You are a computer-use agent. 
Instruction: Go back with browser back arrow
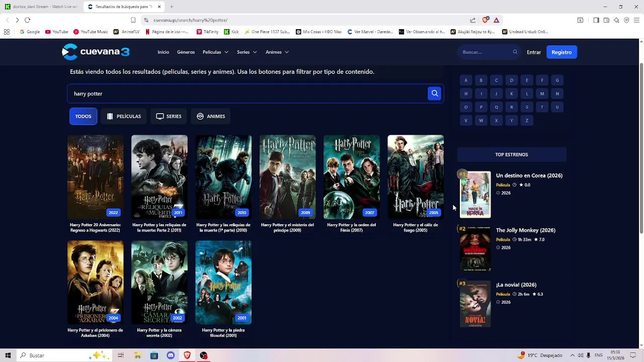coord(7,20)
